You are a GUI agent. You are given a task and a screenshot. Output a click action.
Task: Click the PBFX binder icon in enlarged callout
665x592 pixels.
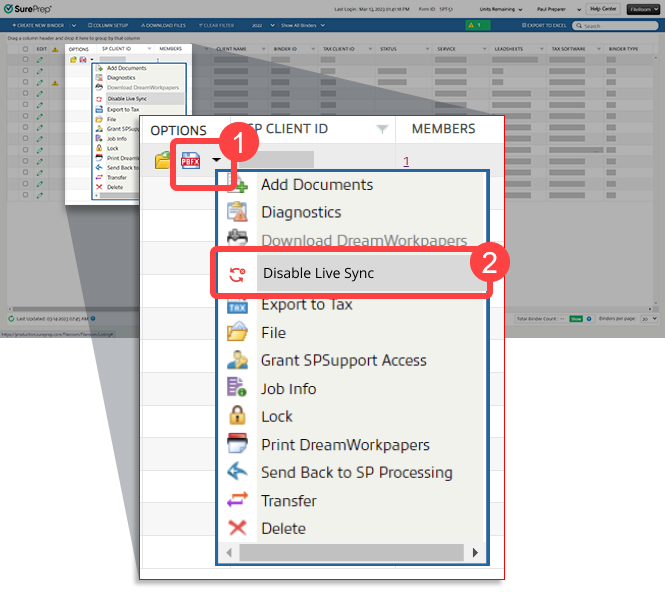pyautogui.click(x=190, y=161)
